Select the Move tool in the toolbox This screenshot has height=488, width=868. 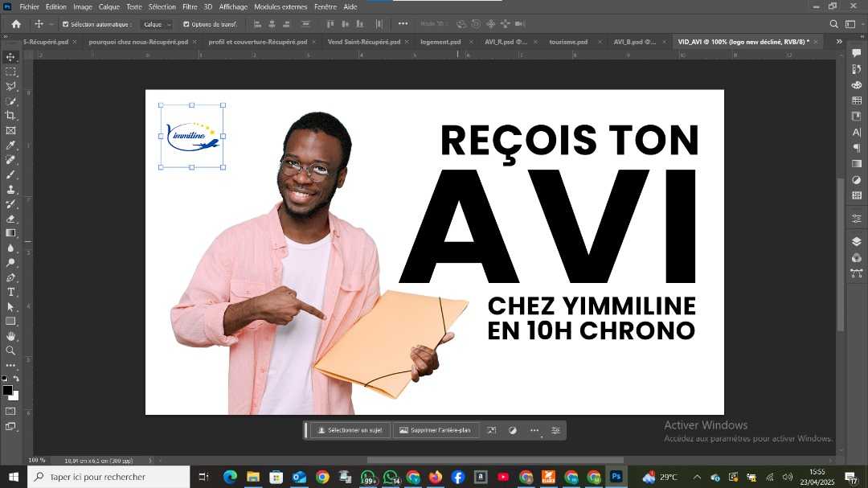click(x=10, y=57)
